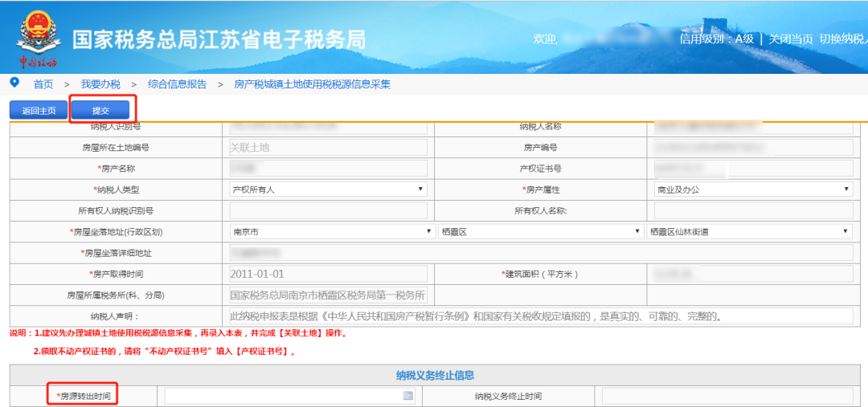Viewport: 868px width, 407px height.
Task: Expand the 纳税人类型 dropdown
Action: coord(328,189)
